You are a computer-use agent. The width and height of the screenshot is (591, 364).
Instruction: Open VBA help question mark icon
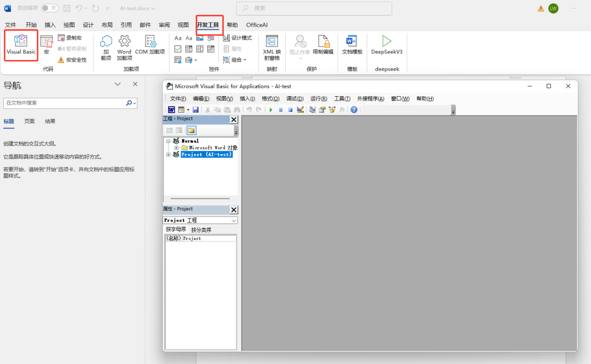click(354, 109)
